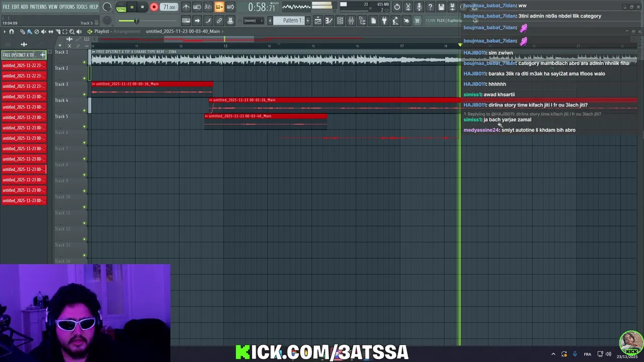This screenshot has height=362, width=644.
Task: Select the playlist Delete tool
Action: point(37,32)
